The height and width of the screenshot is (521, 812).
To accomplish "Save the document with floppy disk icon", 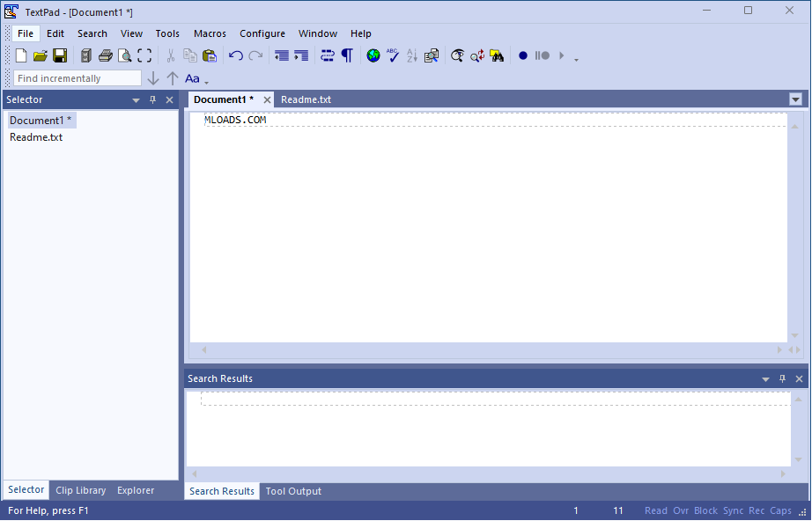I will 60,55.
